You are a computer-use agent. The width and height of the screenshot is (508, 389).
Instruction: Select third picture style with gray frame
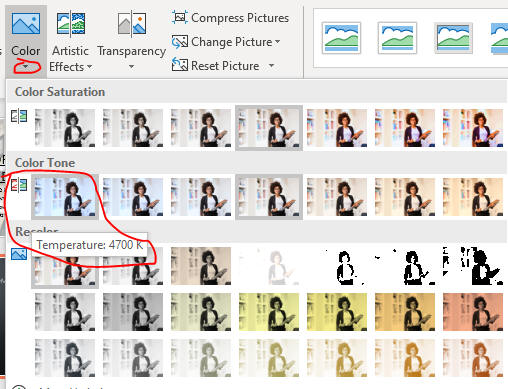453,38
